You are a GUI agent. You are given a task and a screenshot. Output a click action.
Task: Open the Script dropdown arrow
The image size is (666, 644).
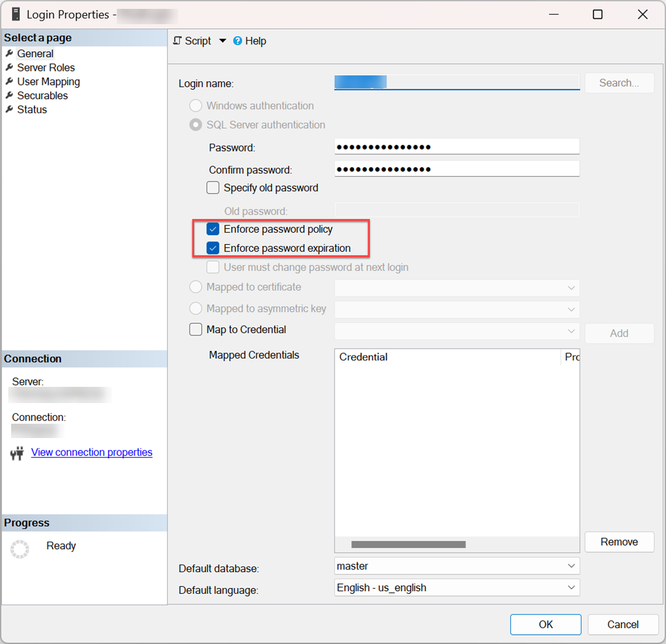coord(223,40)
